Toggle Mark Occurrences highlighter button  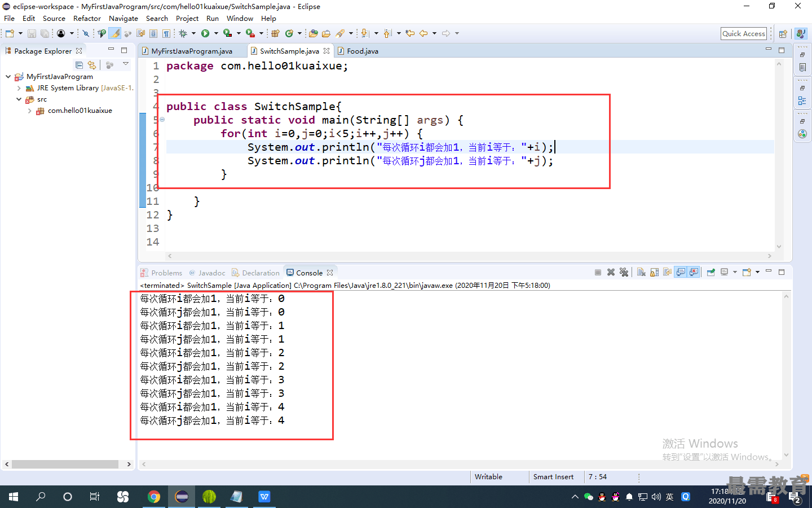coord(114,33)
